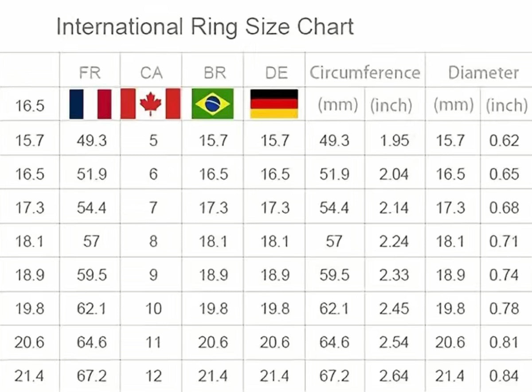Image resolution: width=532 pixels, height=392 pixels.
Task: Click the Germany flag icon
Action: (274, 104)
